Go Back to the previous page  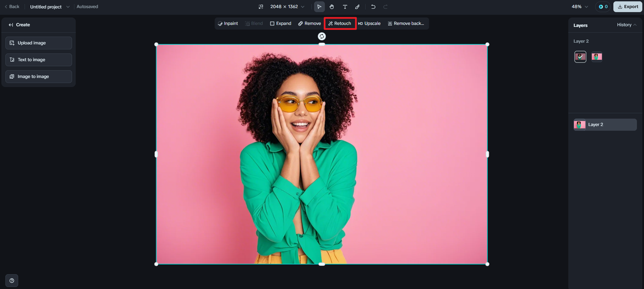click(12, 7)
